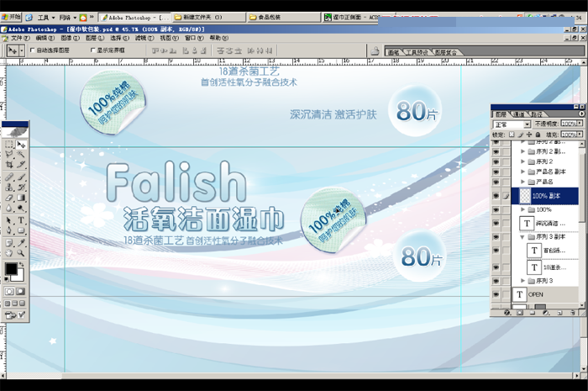Hide the 100% 副本 layer

tap(496, 195)
